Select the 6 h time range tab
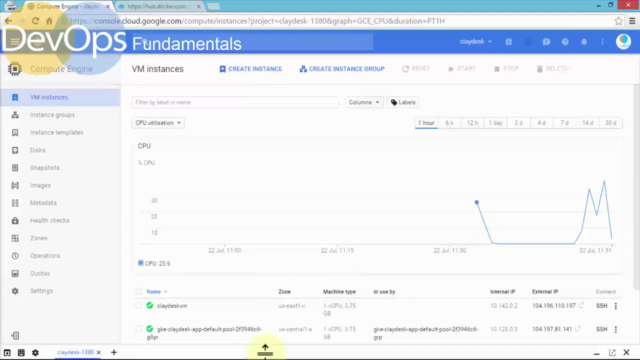The height and width of the screenshot is (360, 640). (x=449, y=123)
